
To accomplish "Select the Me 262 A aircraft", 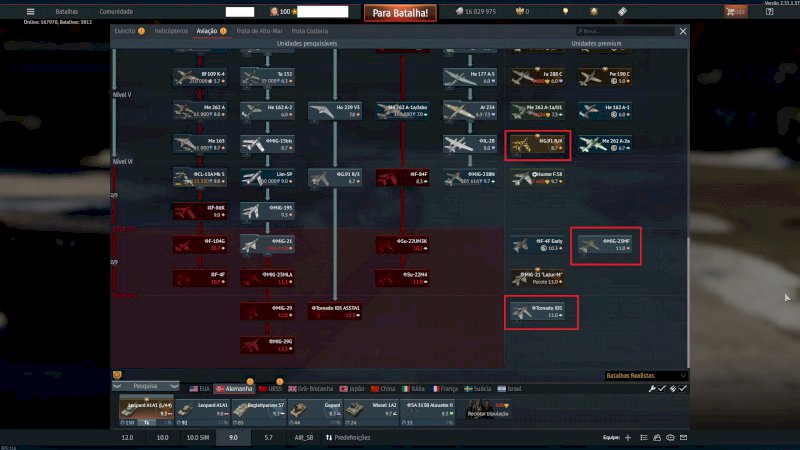I will click(x=200, y=111).
